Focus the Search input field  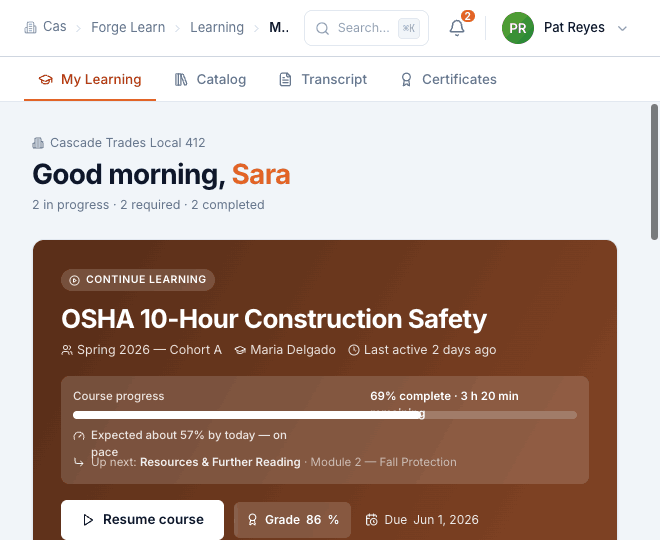tap(366, 28)
